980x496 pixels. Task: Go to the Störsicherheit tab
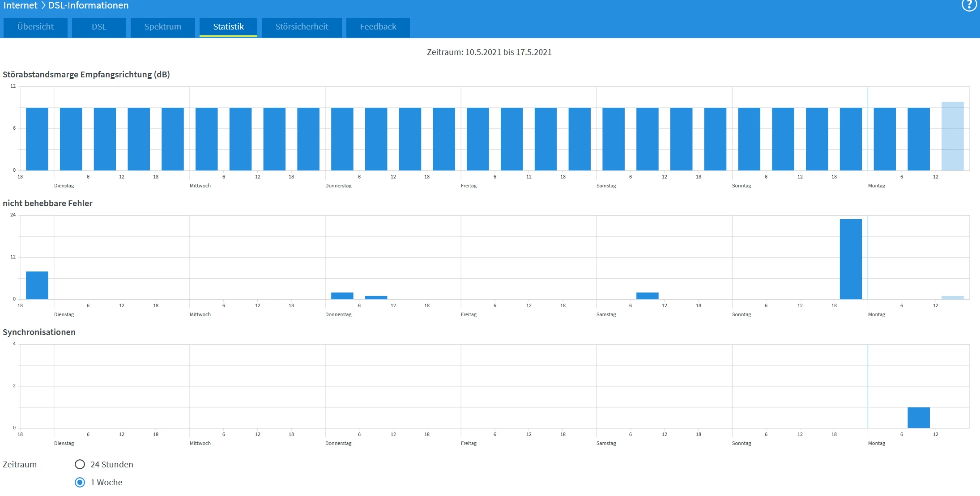[x=302, y=27]
